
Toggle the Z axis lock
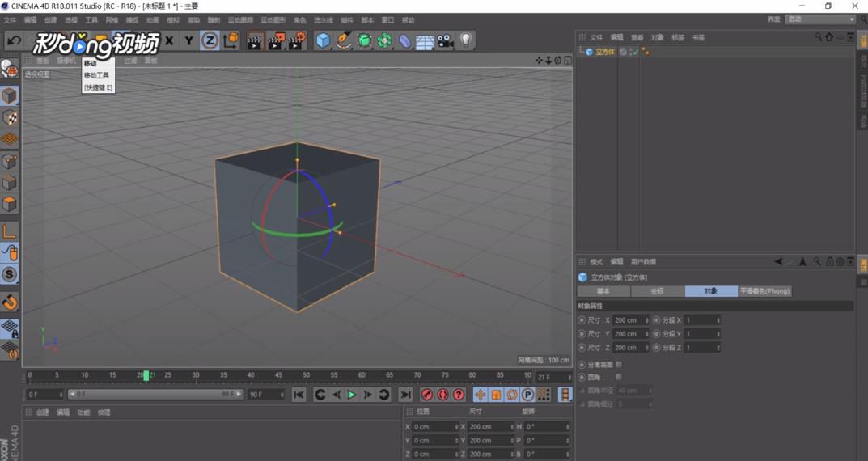coord(210,40)
